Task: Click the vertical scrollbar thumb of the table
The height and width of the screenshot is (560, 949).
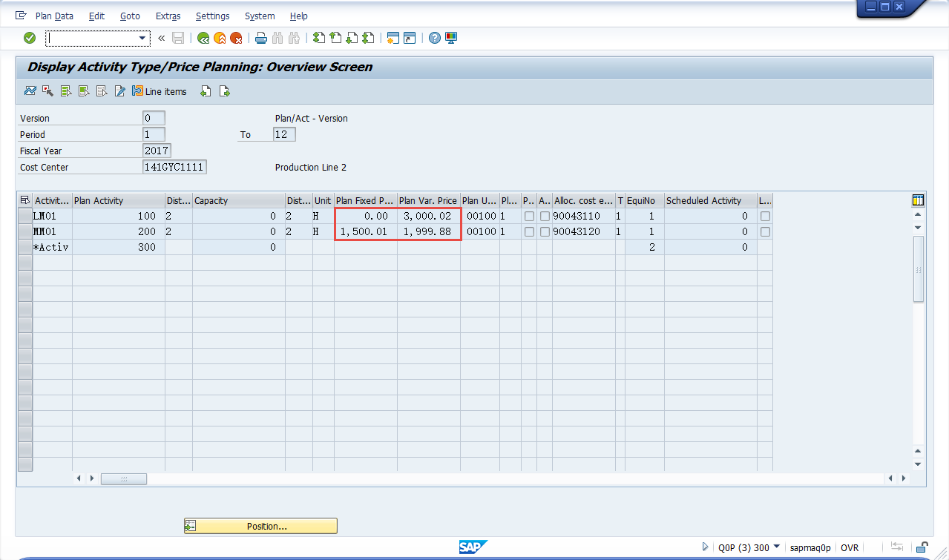Action: pyautogui.click(x=919, y=269)
